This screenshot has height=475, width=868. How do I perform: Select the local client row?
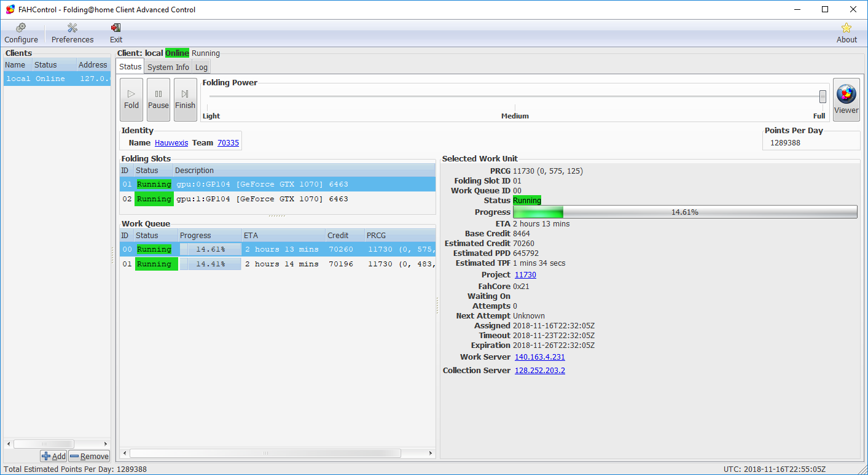(57, 79)
